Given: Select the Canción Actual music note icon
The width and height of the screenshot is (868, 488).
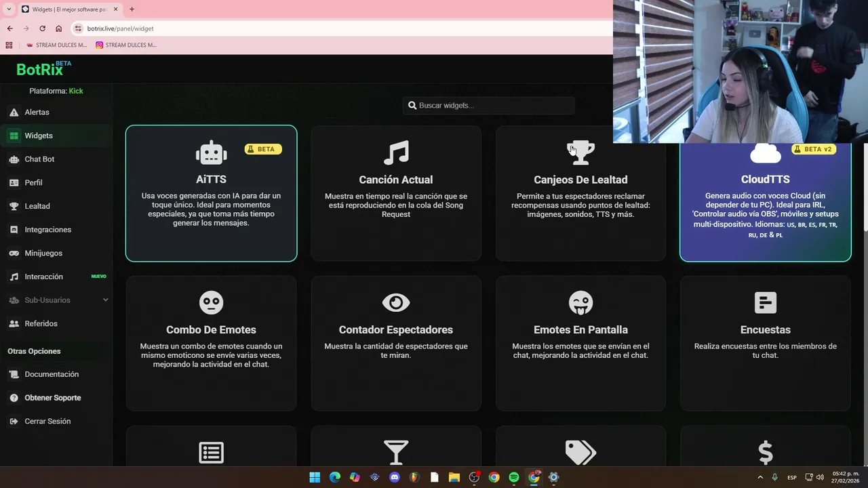Looking at the screenshot, I should pyautogui.click(x=396, y=153).
